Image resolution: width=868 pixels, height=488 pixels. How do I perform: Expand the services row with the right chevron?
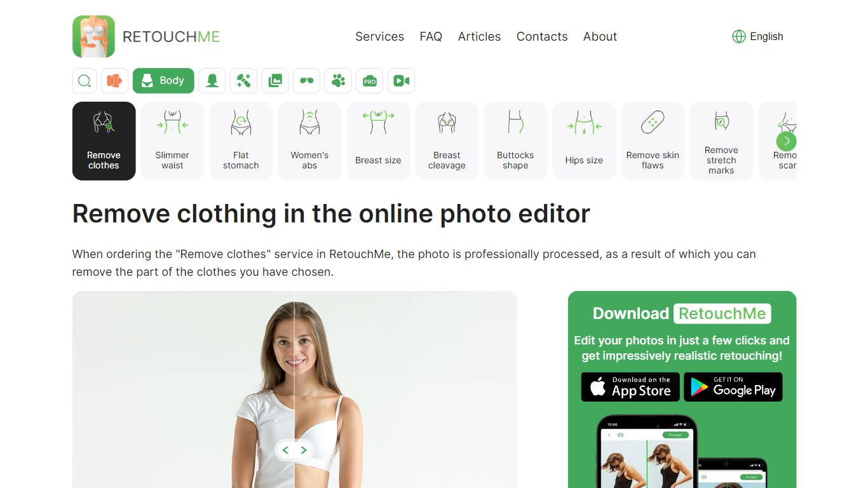[787, 140]
